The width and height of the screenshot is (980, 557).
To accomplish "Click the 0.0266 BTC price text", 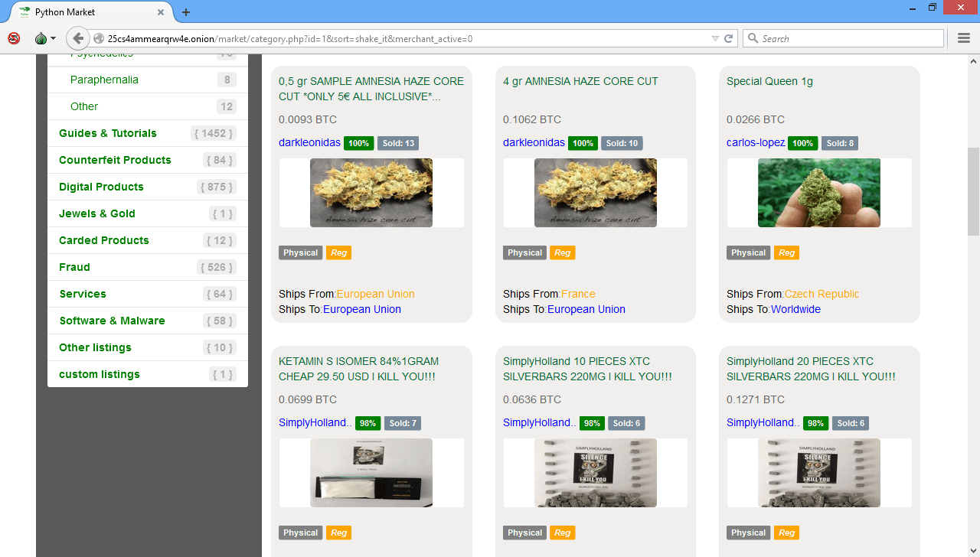I will [x=756, y=119].
